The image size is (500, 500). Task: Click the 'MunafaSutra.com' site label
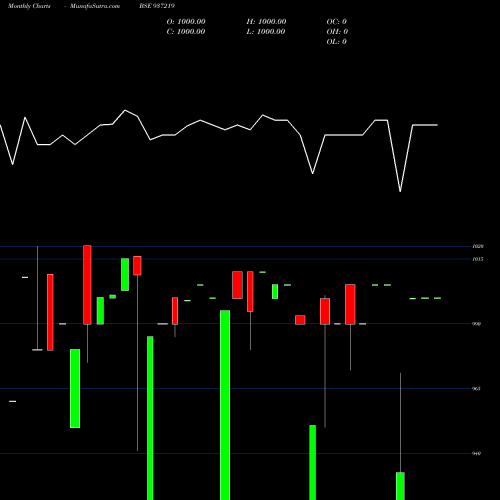95,6
